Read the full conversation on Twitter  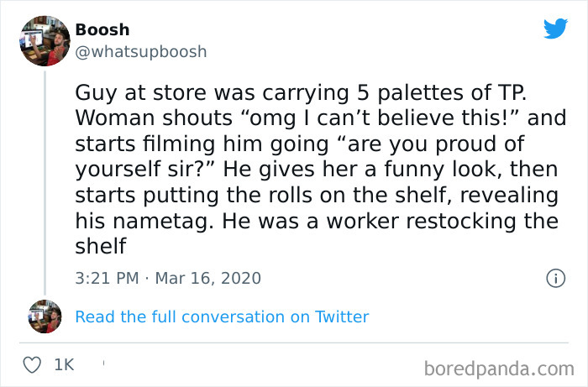(222, 316)
